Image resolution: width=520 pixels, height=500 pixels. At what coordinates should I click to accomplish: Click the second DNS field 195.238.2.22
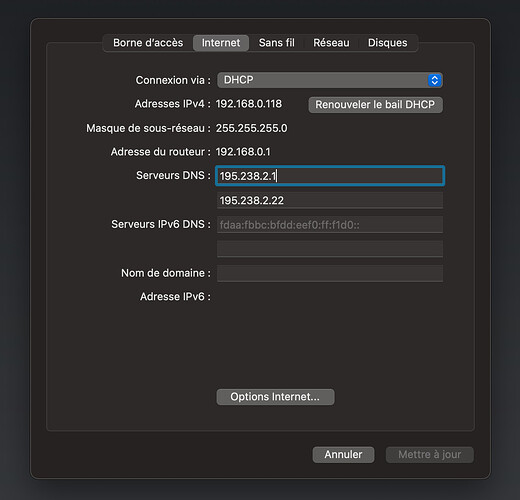pyautogui.click(x=330, y=200)
